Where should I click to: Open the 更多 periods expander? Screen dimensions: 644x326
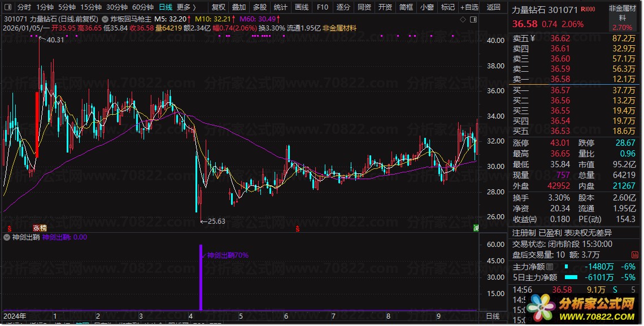[x=186, y=7]
